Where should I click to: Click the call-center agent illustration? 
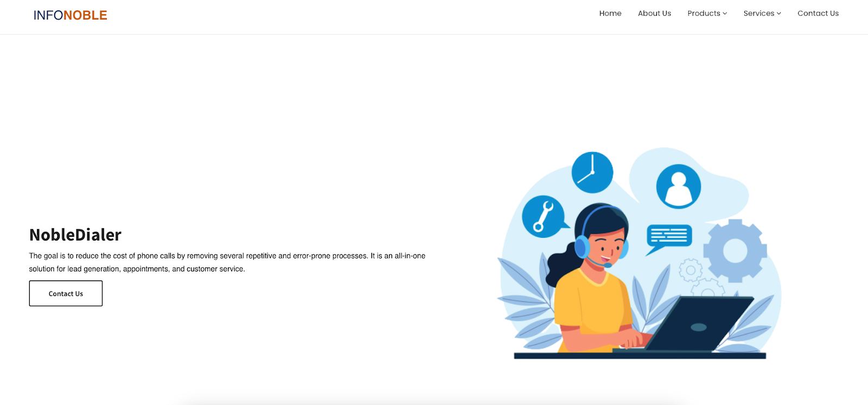[639, 253]
